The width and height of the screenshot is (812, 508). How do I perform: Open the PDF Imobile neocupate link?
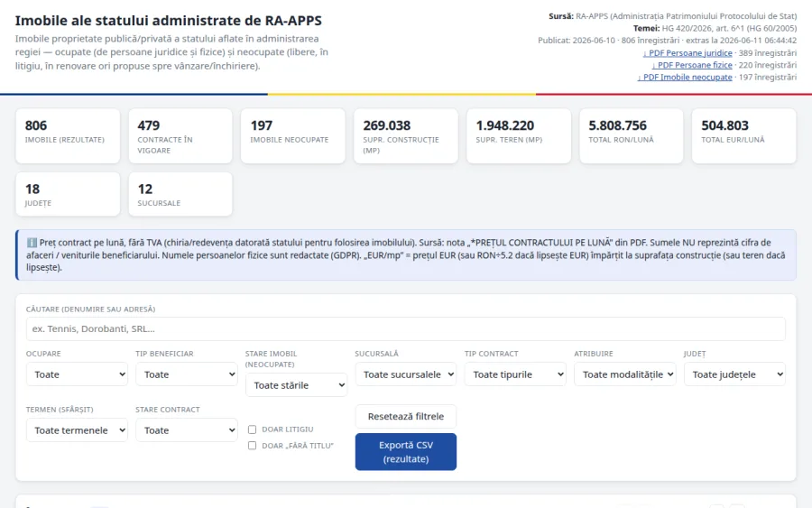pos(685,78)
